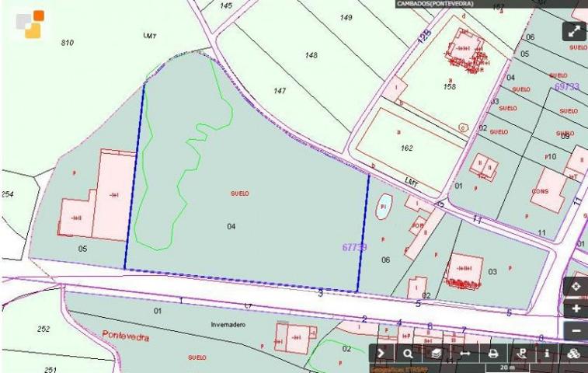Click the orange squares logo
The image size is (588, 373).
coord(29,23)
